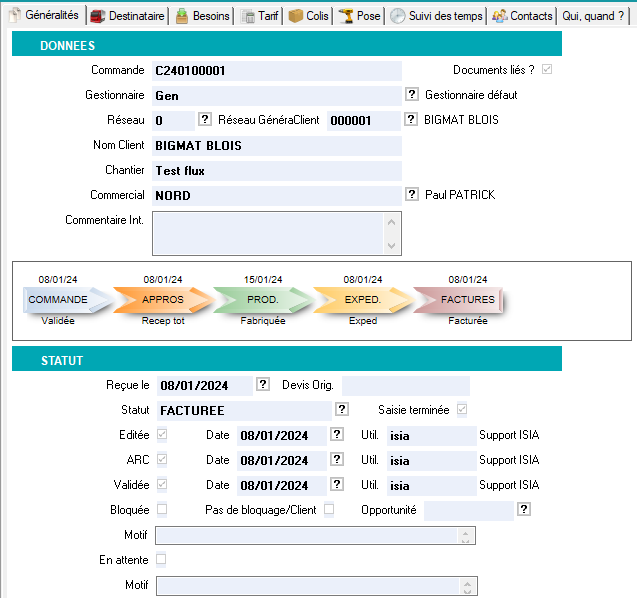Open the date picker icon next to Reçue le
Screen dimensions: 637x598
[263, 384]
